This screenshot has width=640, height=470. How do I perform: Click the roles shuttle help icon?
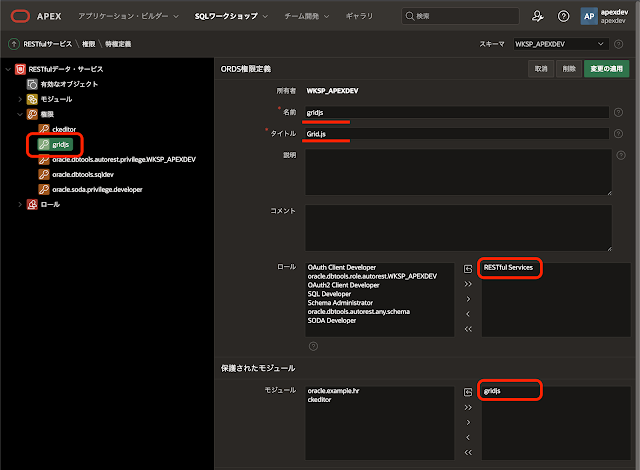point(313,346)
